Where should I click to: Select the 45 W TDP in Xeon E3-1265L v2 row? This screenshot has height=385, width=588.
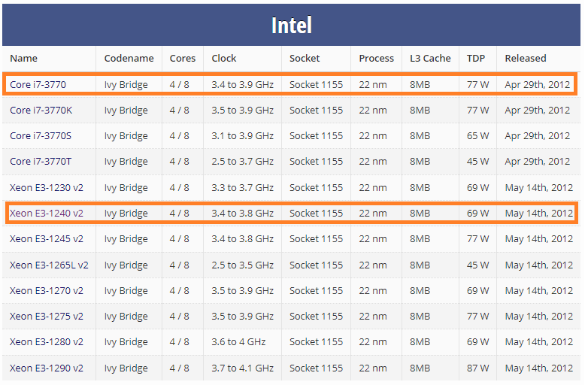(477, 265)
